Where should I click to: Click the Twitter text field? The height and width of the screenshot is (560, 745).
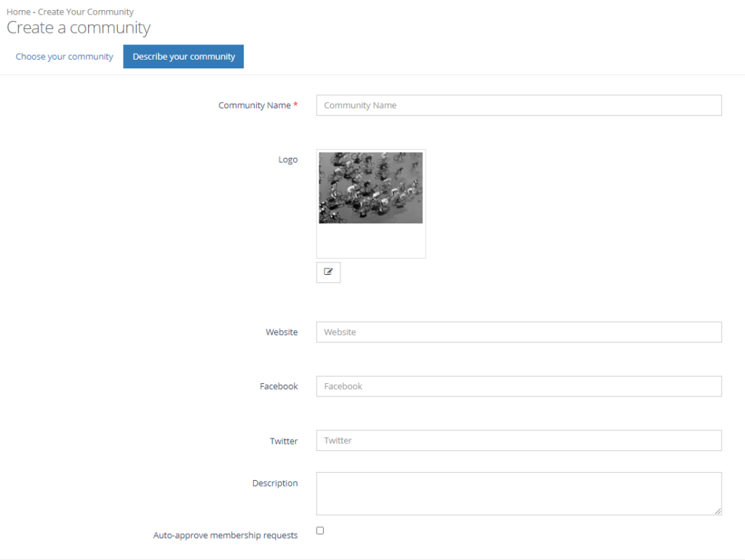pyautogui.click(x=519, y=440)
